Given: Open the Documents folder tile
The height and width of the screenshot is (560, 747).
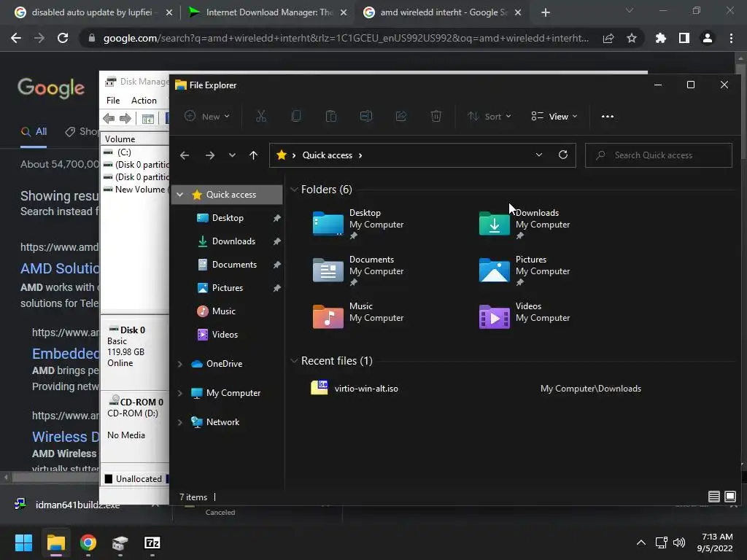Looking at the screenshot, I should point(358,270).
